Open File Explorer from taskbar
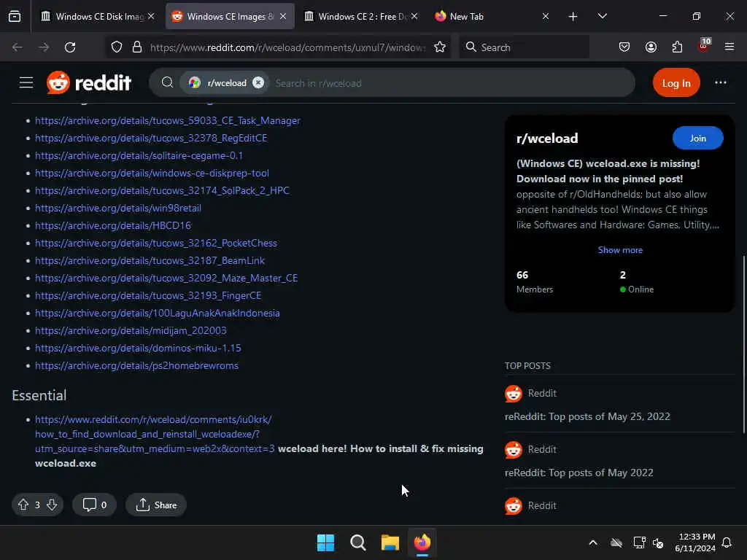The width and height of the screenshot is (747, 560). click(x=390, y=542)
